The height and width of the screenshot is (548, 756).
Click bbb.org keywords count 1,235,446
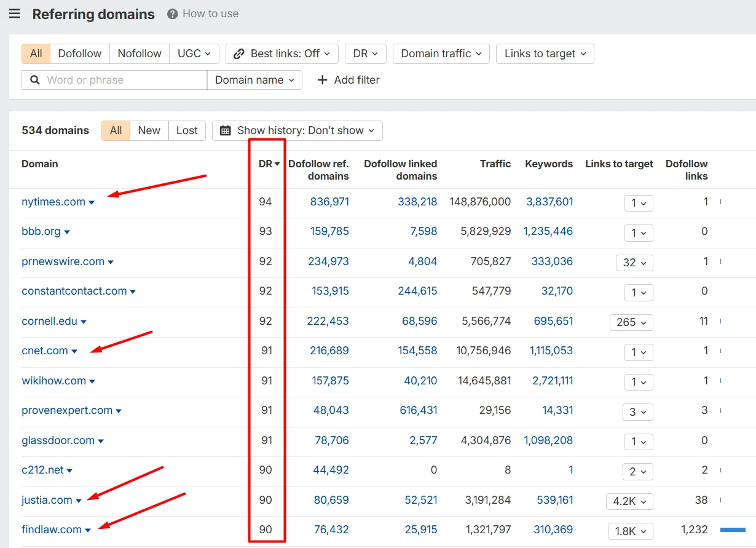pos(548,231)
